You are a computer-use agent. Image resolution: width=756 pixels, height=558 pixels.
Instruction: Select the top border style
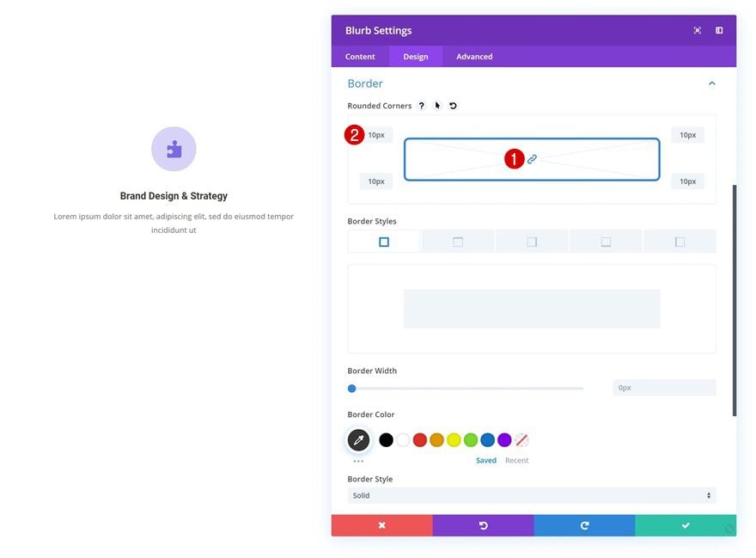(458, 242)
